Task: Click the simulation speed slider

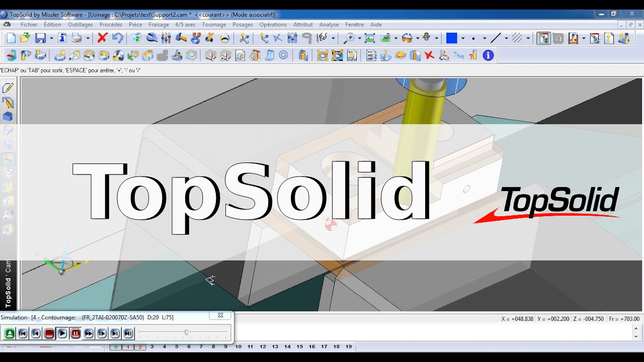Action: [186, 332]
